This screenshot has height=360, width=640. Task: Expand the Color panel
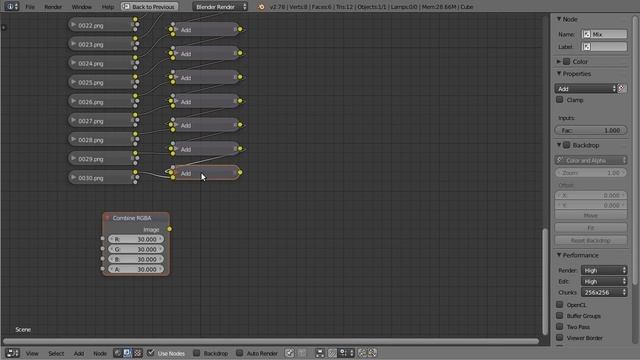pos(559,61)
